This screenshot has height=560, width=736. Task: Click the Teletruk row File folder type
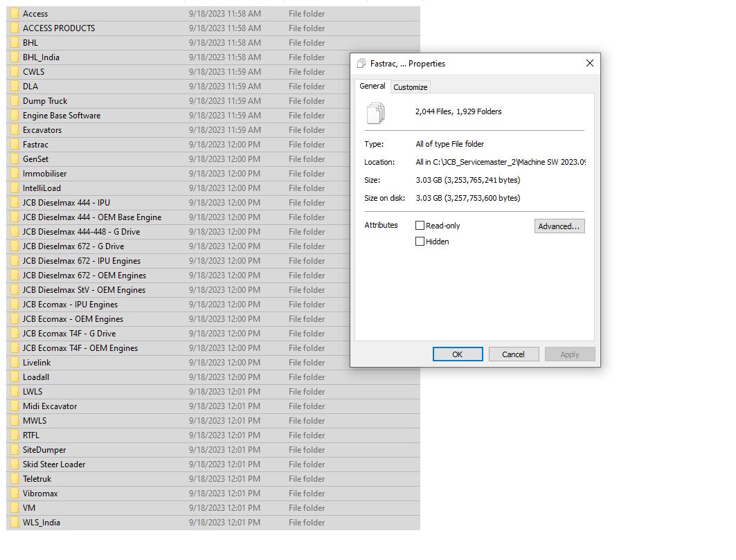[x=307, y=479]
